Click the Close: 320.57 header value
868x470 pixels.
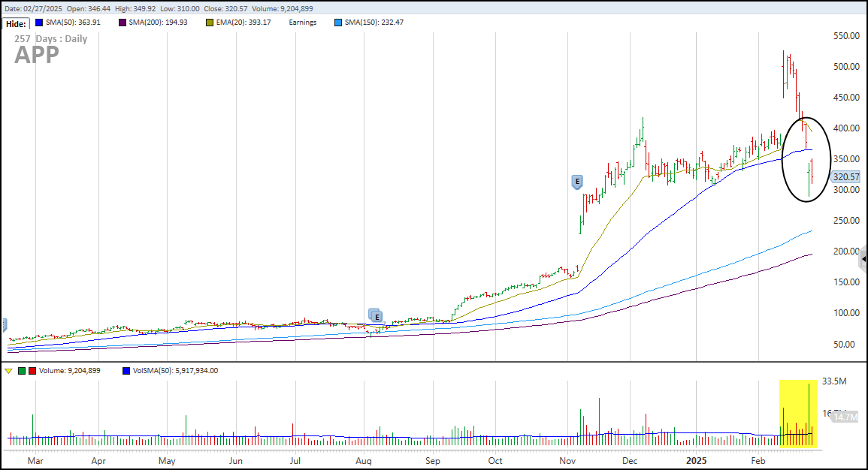click(x=226, y=9)
